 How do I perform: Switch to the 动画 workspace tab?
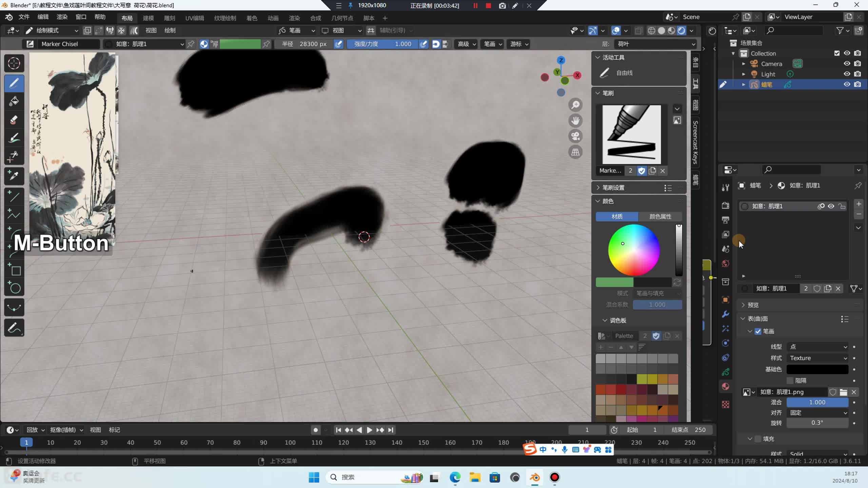273,18
